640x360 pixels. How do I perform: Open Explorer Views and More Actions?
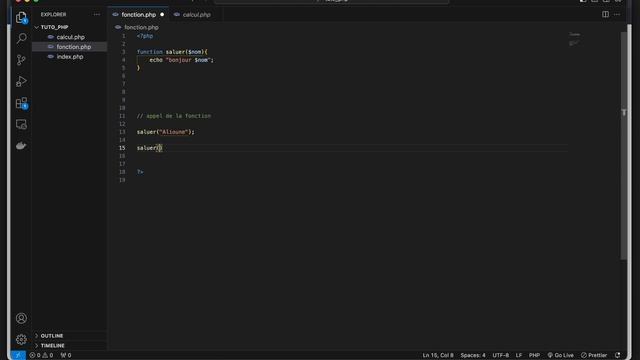pos(97,14)
